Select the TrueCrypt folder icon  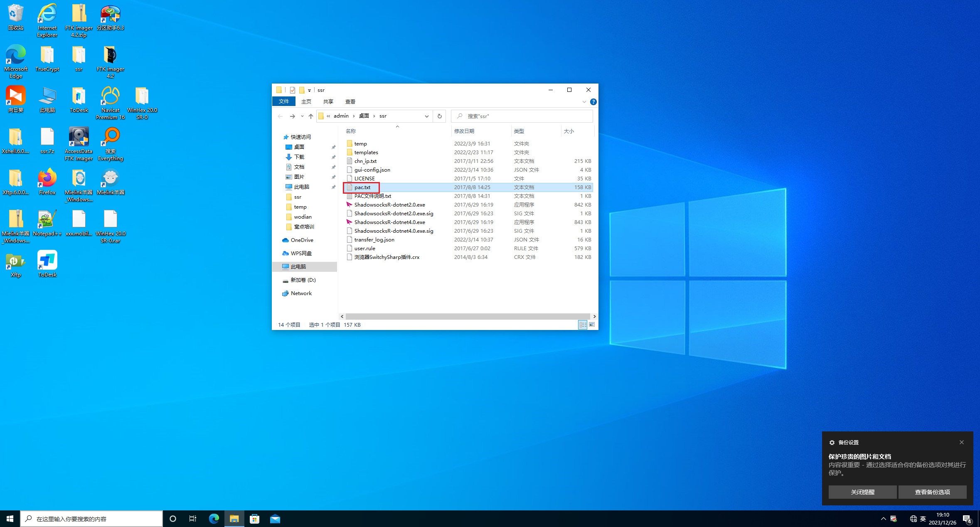point(47,58)
